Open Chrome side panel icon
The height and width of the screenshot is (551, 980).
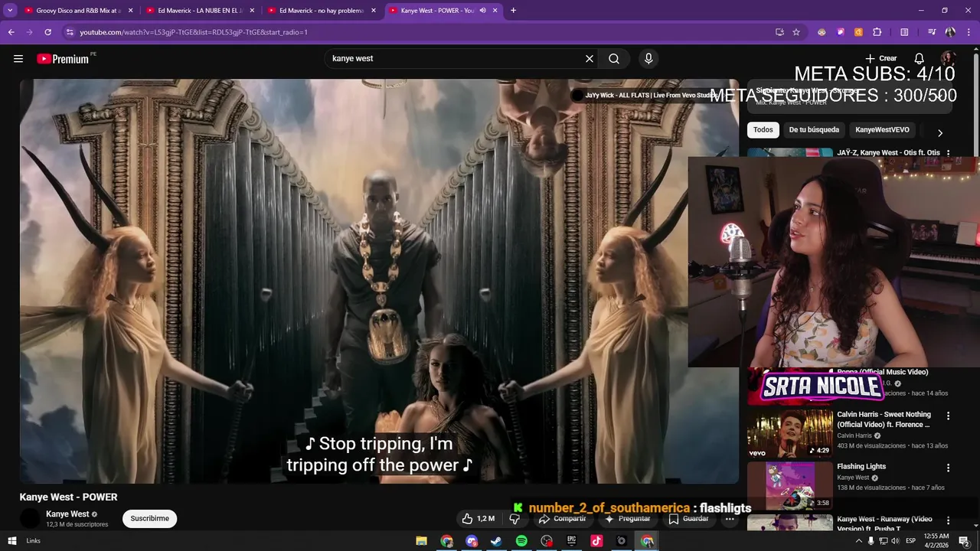(x=904, y=32)
